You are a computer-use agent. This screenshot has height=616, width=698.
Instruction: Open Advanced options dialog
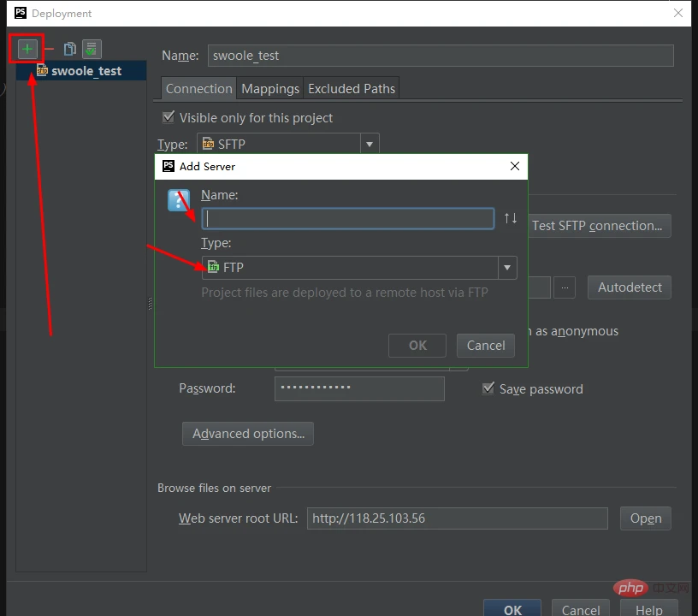pos(247,434)
